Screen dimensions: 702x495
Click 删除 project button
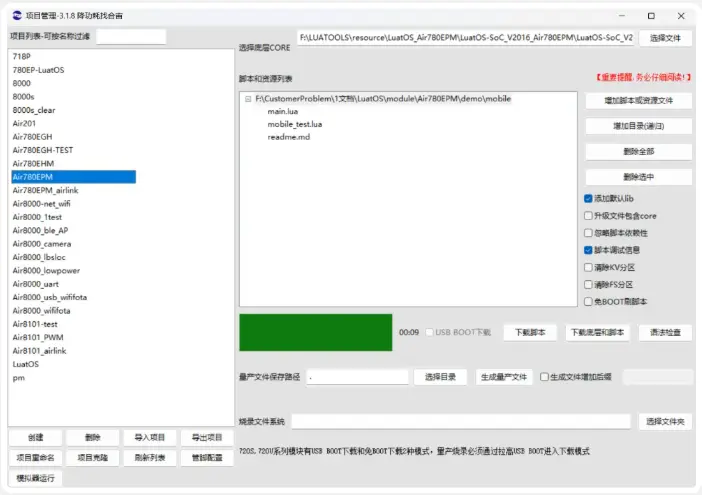point(93,438)
